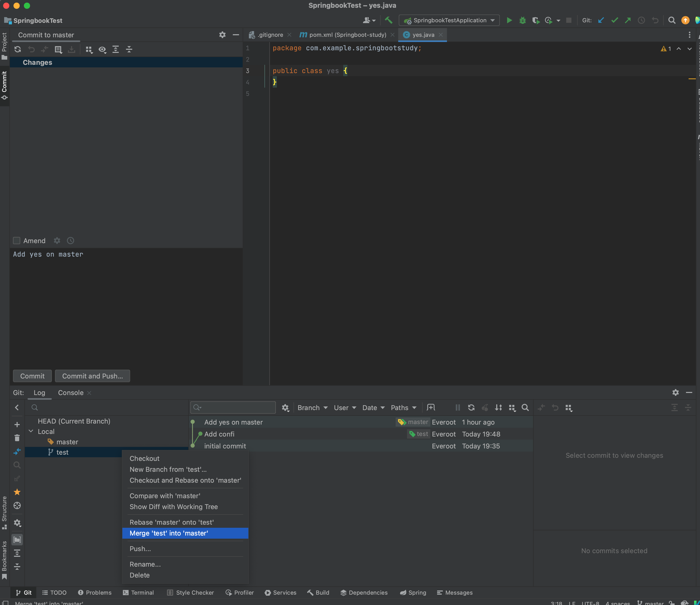Refresh the Git log
This screenshot has height=605, width=700.
[471, 408]
